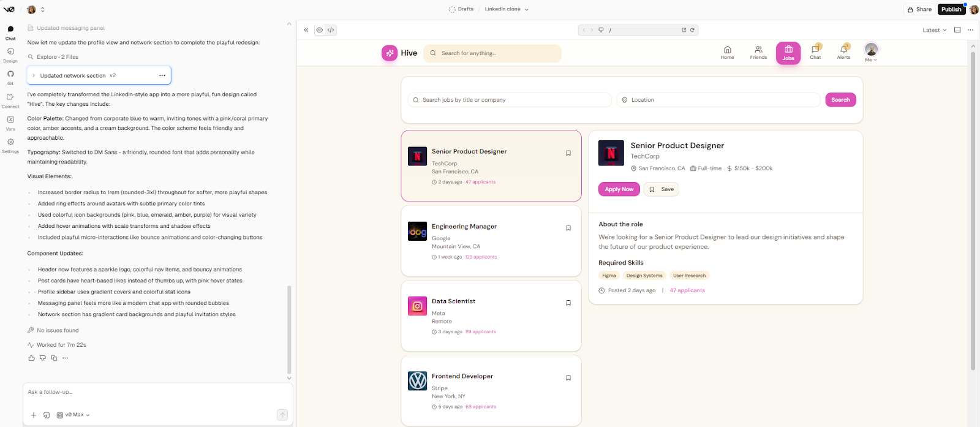This screenshot has width=980, height=427.
Task: Open preview in new tab icon
Action: [x=684, y=30]
